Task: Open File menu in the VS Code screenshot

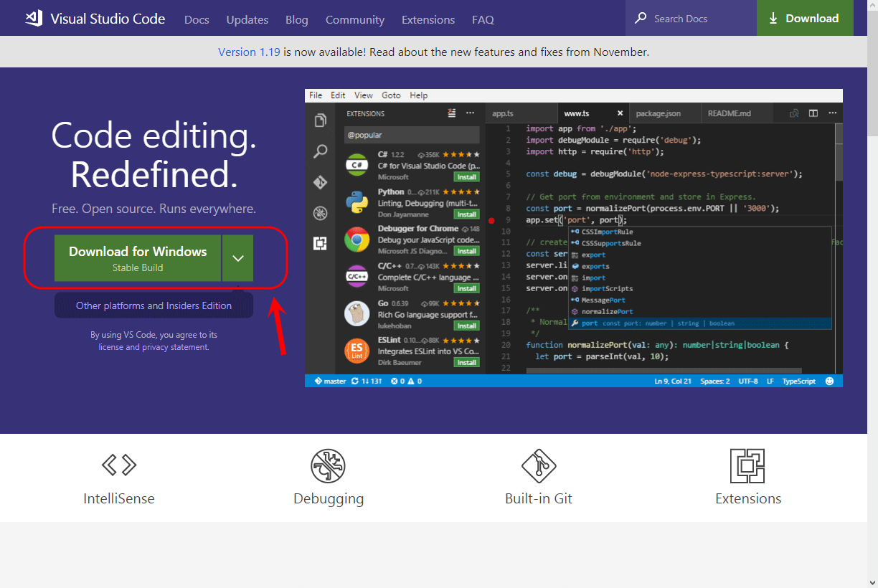Action: (316, 95)
